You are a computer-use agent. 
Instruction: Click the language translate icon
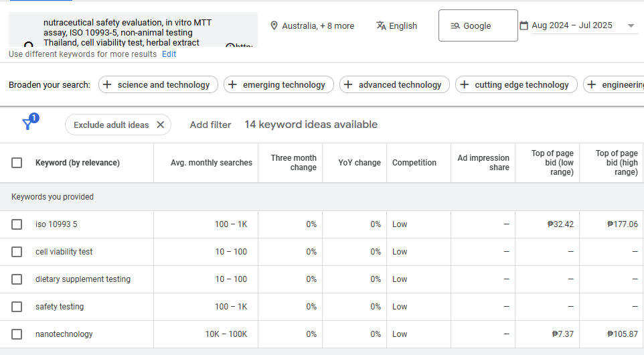(x=381, y=25)
